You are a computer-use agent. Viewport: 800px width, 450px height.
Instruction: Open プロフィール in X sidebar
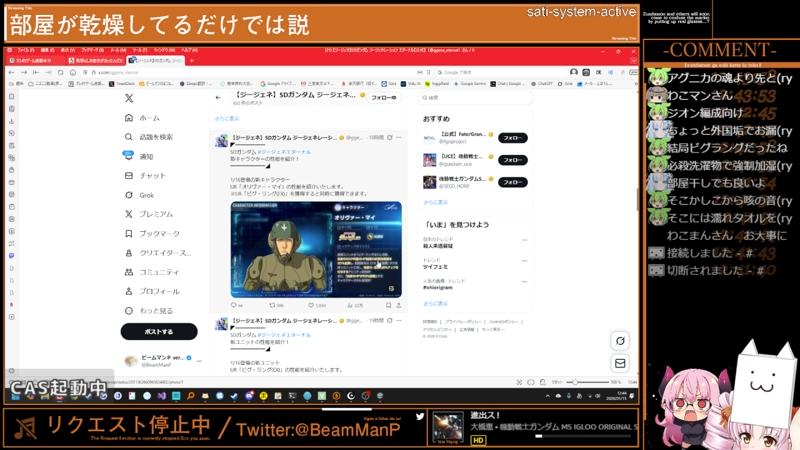pos(152,291)
